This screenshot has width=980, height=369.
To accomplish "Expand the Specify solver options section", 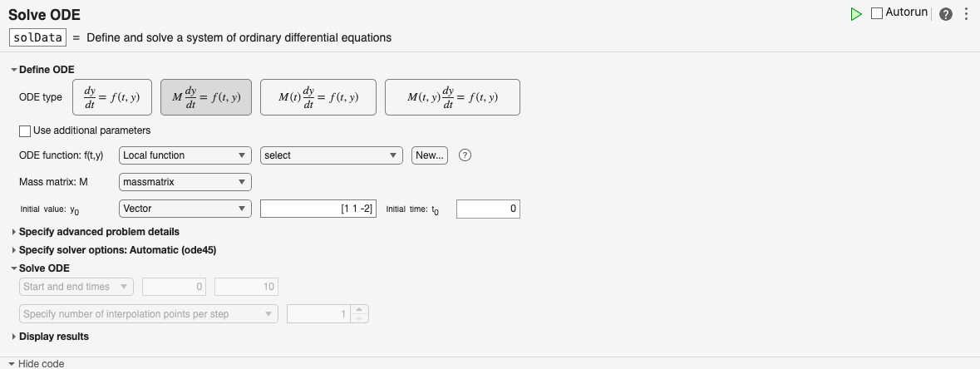I will [x=117, y=249].
